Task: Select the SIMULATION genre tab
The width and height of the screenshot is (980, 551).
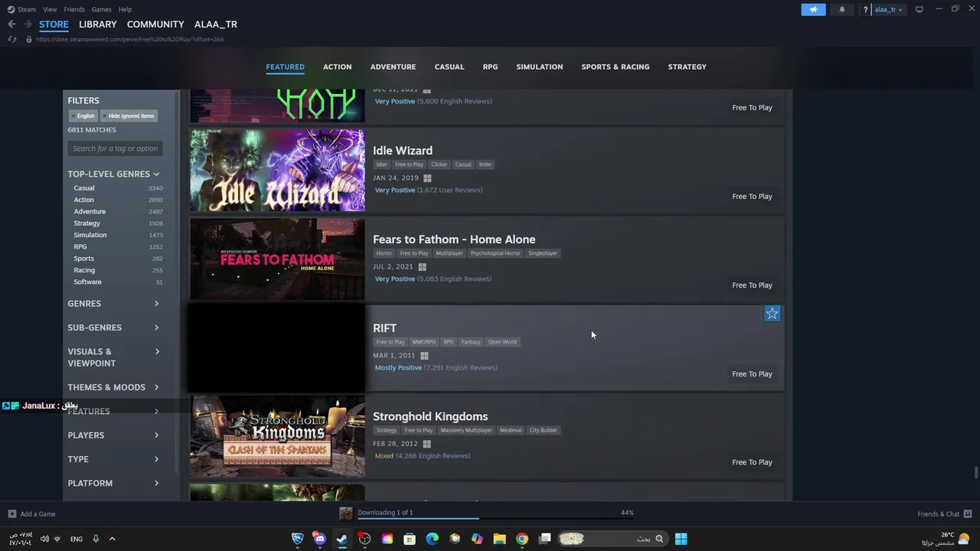Action: (539, 67)
